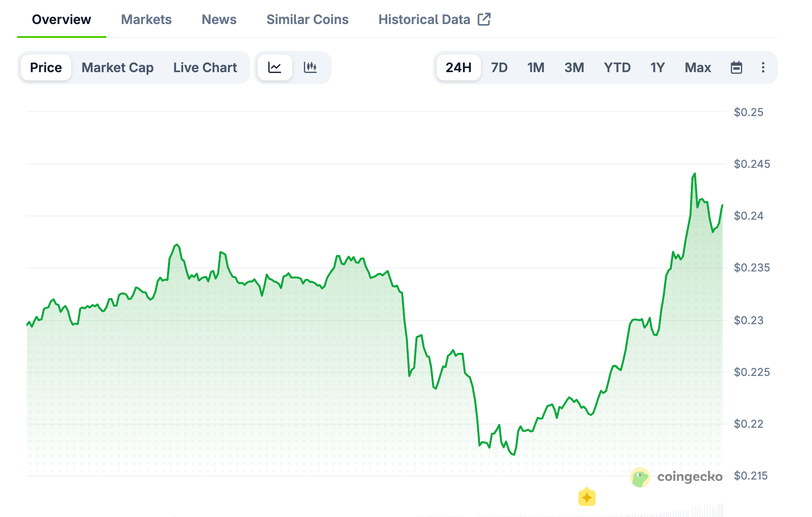Select the Max time range

click(x=698, y=68)
